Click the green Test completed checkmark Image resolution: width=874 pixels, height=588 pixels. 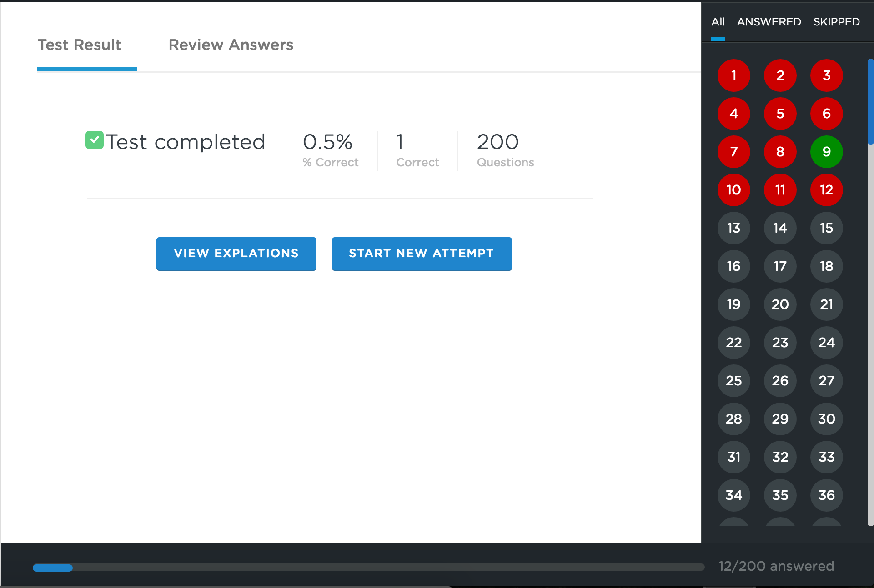[95, 140]
